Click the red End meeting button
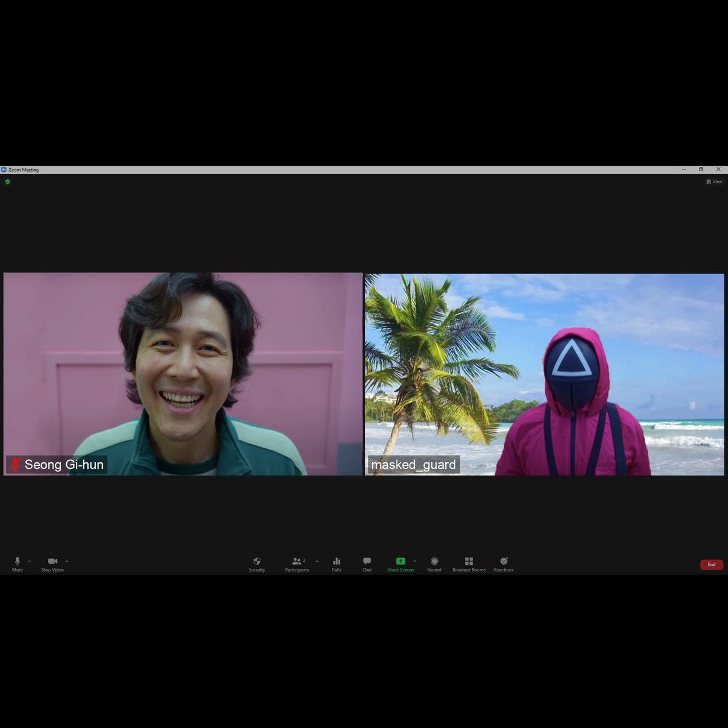This screenshot has width=728, height=728. [712, 565]
